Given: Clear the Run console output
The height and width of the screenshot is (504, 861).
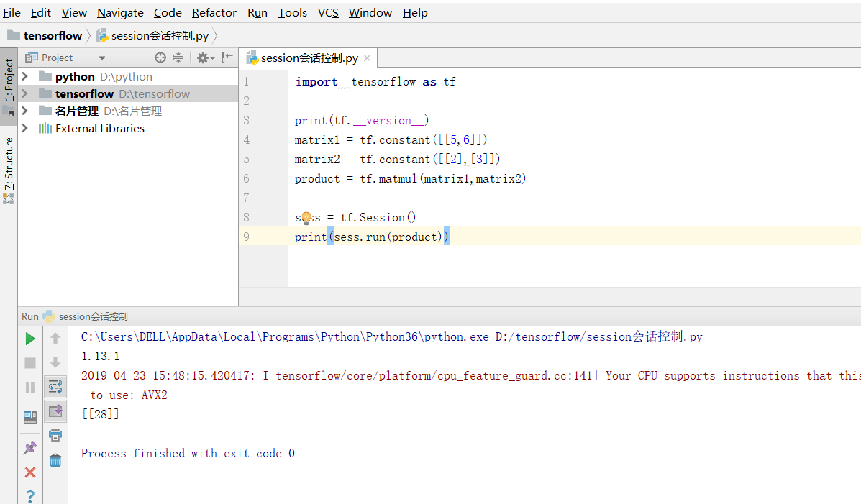Looking at the screenshot, I should [55, 461].
